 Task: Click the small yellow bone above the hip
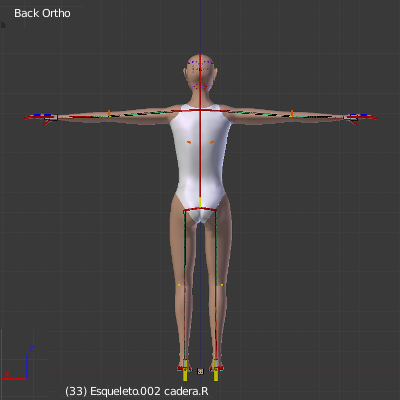coord(200,202)
